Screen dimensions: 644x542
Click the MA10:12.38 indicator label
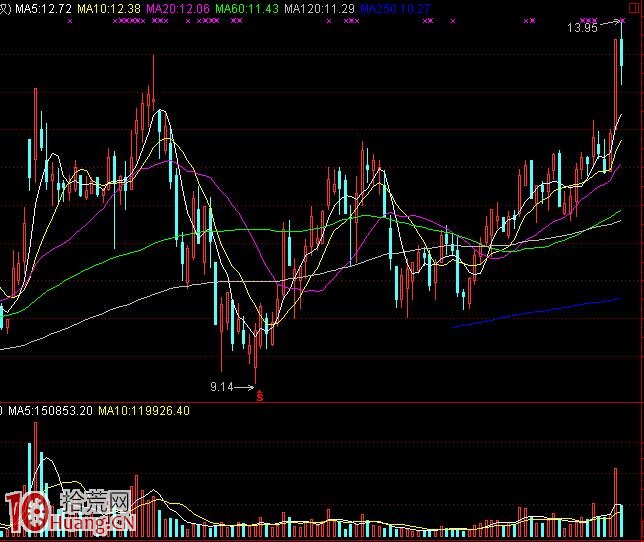point(109,8)
